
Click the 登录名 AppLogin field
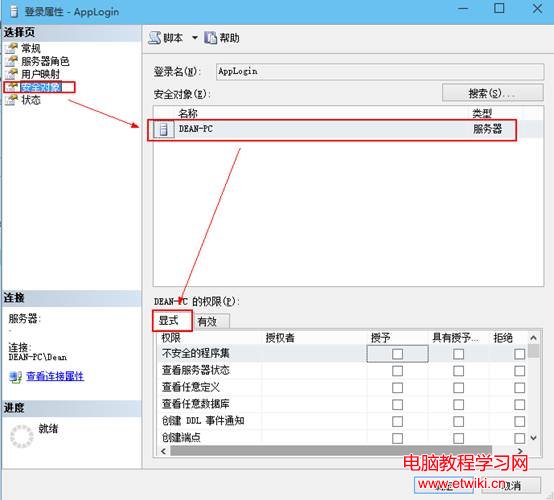(380, 72)
